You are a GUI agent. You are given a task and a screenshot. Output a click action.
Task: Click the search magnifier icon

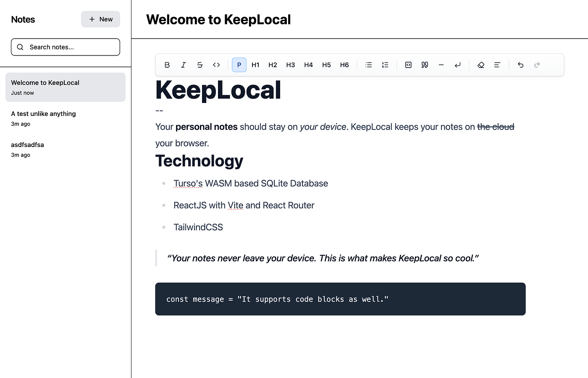tap(20, 47)
